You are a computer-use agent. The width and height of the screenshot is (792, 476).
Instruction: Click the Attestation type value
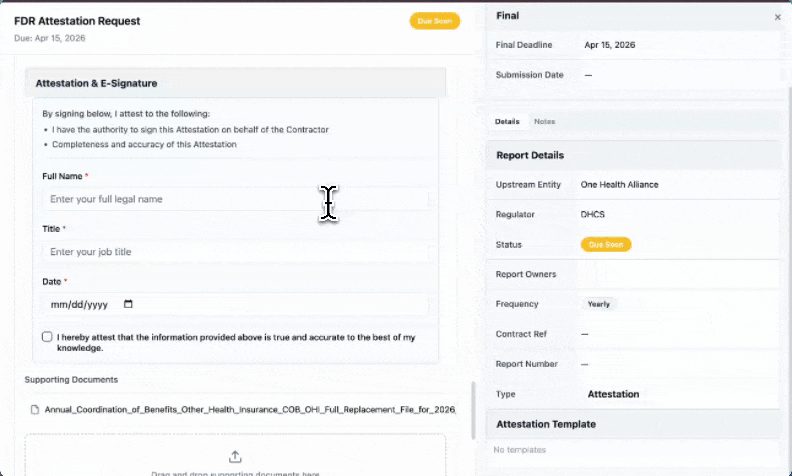point(613,394)
